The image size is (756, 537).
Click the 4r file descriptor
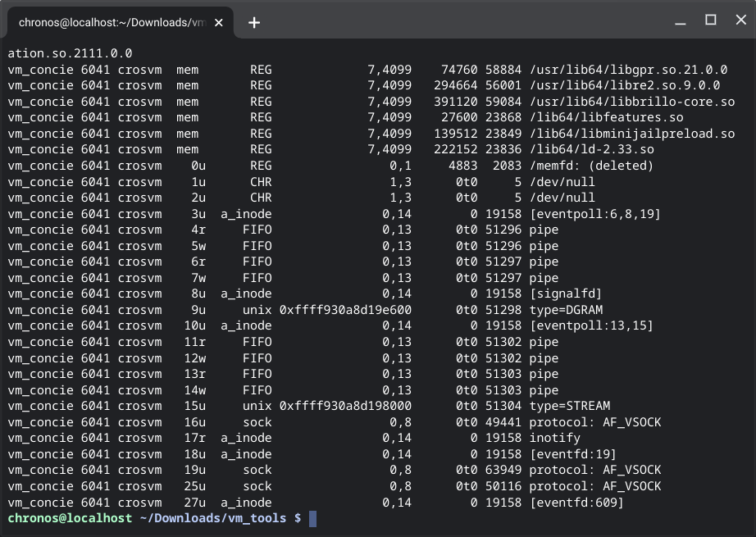tap(198, 230)
